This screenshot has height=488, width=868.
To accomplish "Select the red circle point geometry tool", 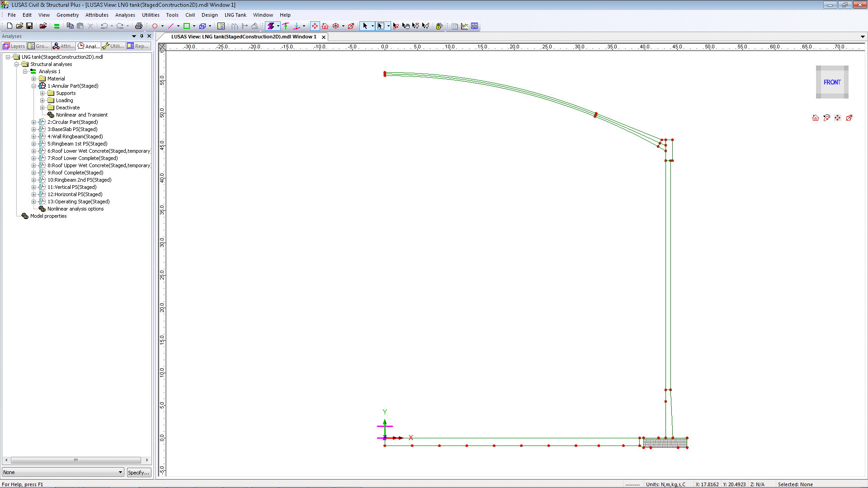I will pyautogui.click(x=155, y=26).
